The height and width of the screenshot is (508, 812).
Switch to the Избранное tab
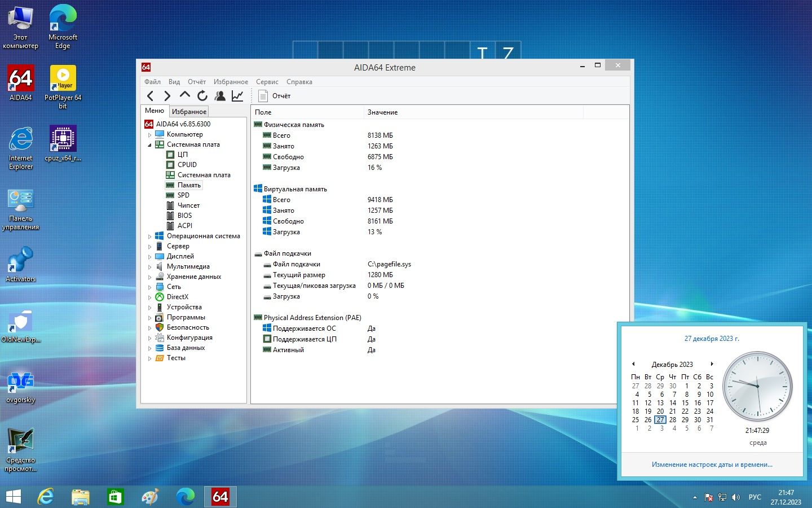click(189, 112)
